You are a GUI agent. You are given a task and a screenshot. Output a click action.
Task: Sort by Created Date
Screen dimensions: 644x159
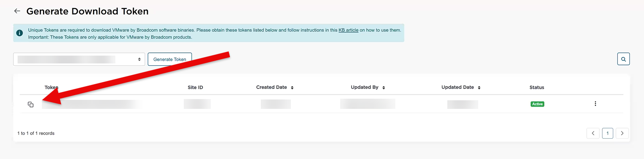pos(292,88)
